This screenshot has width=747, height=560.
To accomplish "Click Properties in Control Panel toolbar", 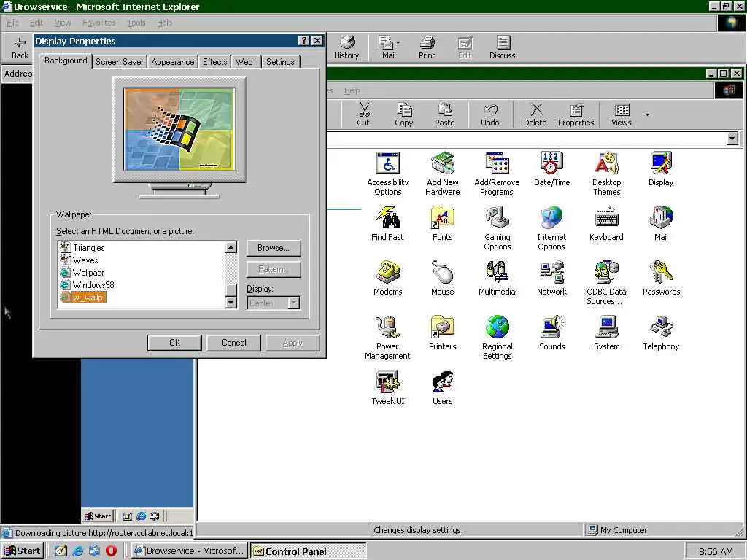I will 576,114.
